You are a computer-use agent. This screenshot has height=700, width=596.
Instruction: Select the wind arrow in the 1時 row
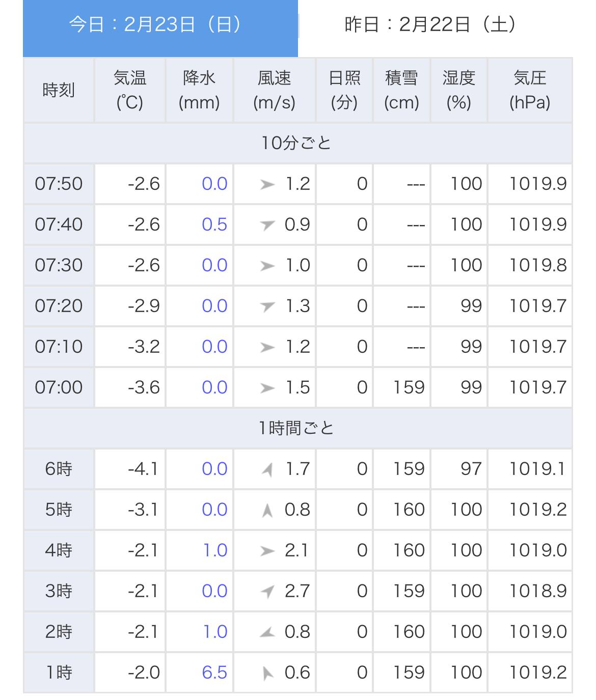267,673
